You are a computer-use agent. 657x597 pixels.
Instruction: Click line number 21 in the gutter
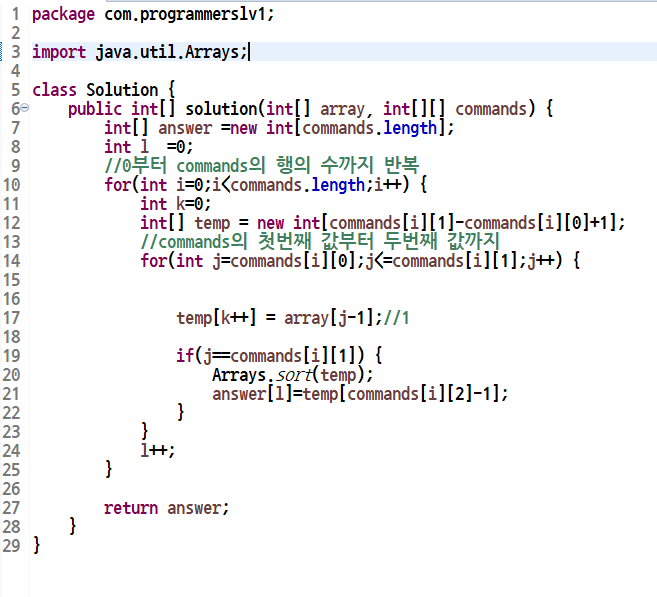click(11, 394)
